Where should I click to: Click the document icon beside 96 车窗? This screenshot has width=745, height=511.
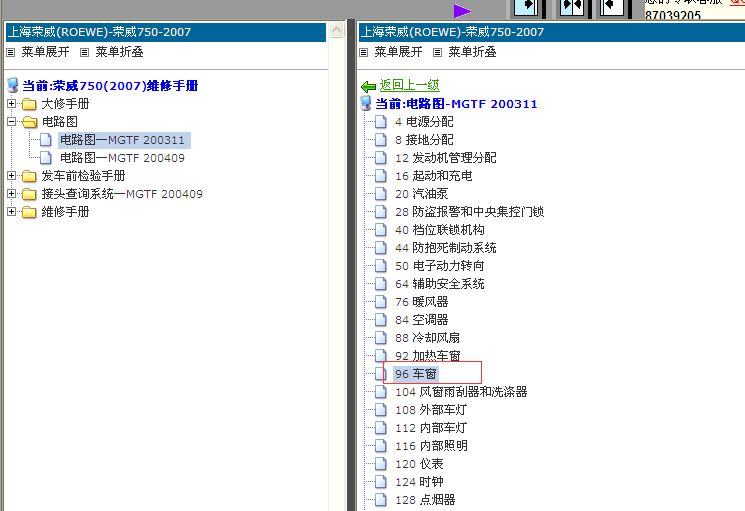379,374
